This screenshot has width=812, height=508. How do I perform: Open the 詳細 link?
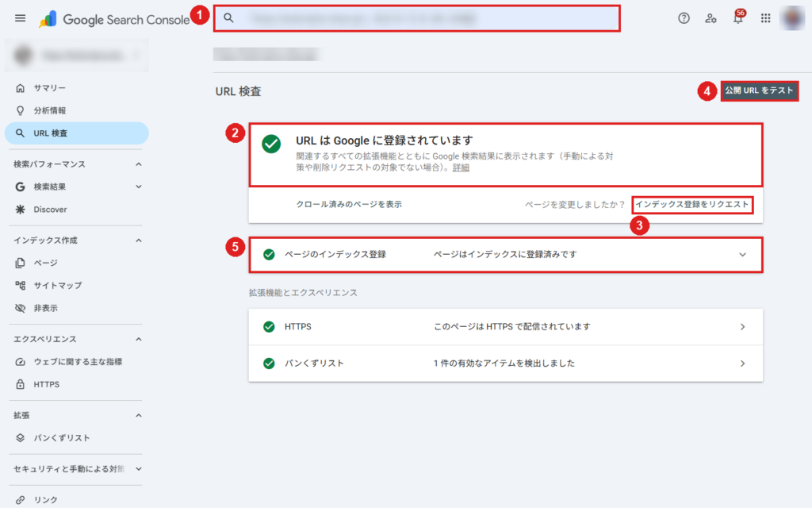pyautogui.click(x=461, y=167)
